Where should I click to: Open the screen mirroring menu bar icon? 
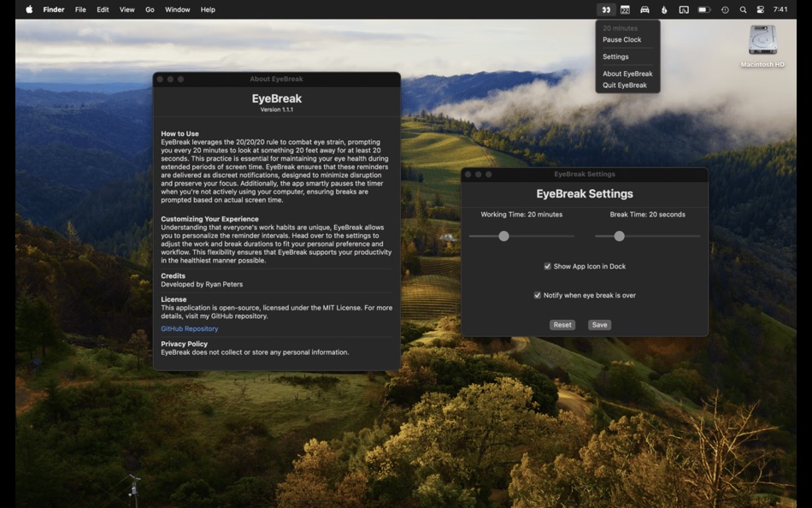[684, 9]
